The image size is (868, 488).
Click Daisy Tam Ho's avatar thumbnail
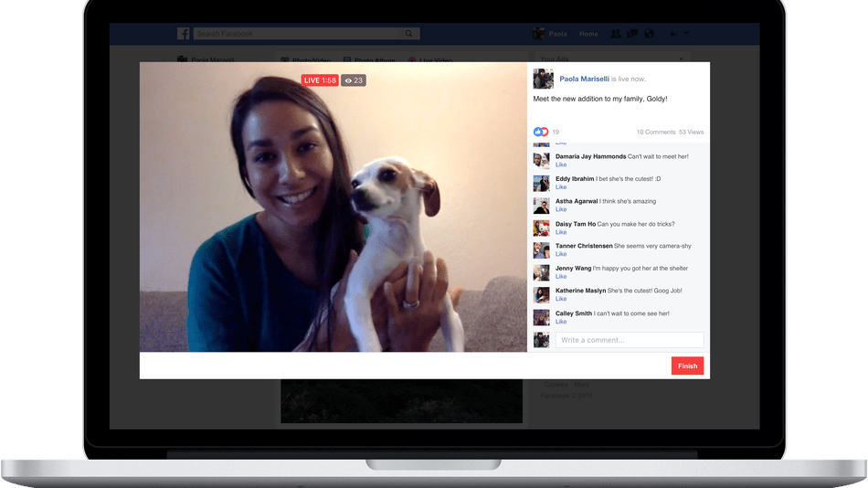pyautogui.click(x=541, y=228)
